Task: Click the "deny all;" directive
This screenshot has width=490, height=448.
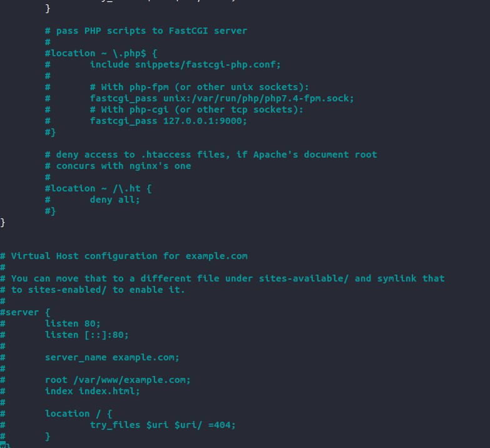Action: [x=115, y=200]
